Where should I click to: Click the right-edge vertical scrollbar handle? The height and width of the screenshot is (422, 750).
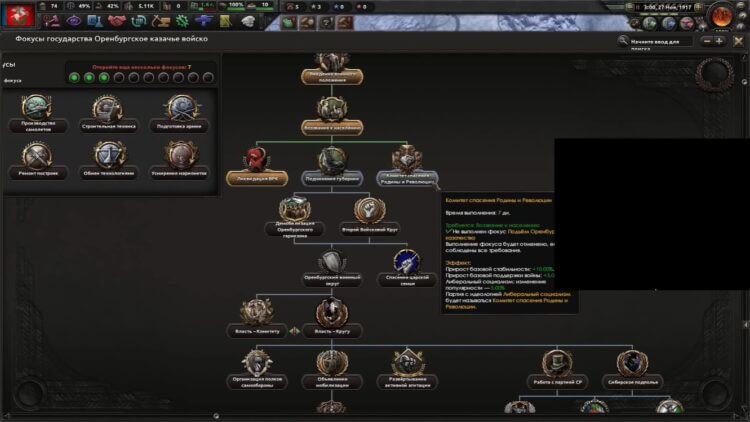coord(744,82)
